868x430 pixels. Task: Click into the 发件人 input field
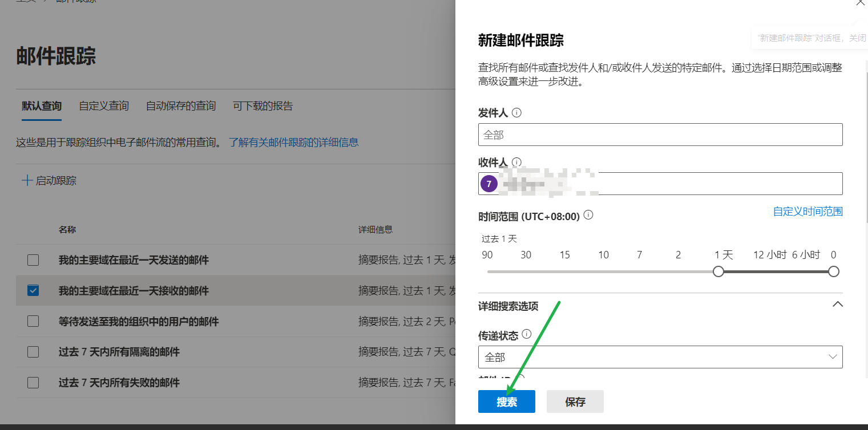coord(660,135)
